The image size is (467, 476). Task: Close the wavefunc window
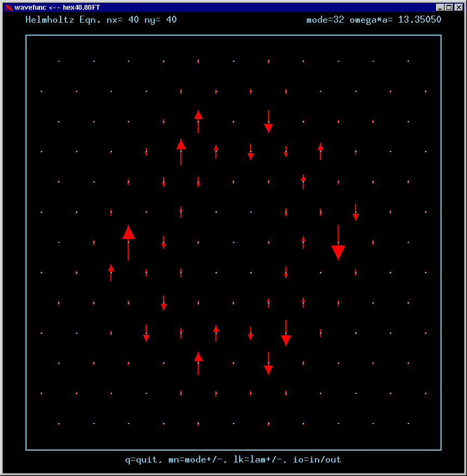point(457,7)
